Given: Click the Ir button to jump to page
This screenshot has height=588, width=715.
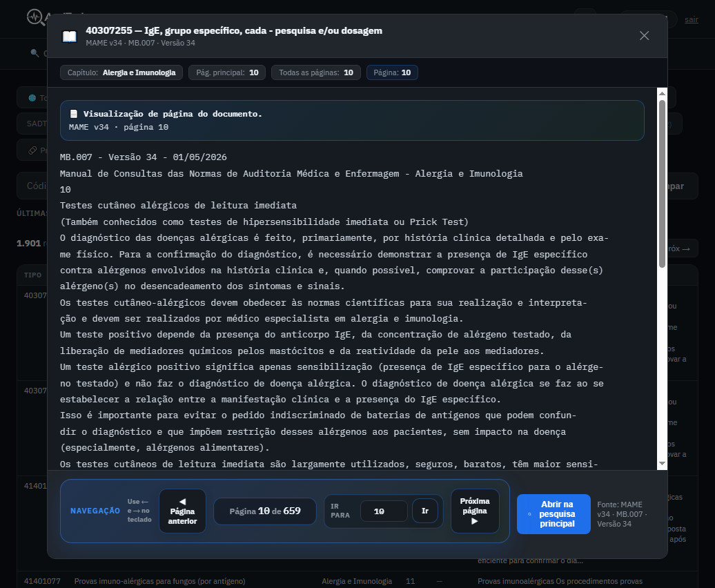Looking at the screenshot, I should [x=425, y=511].
